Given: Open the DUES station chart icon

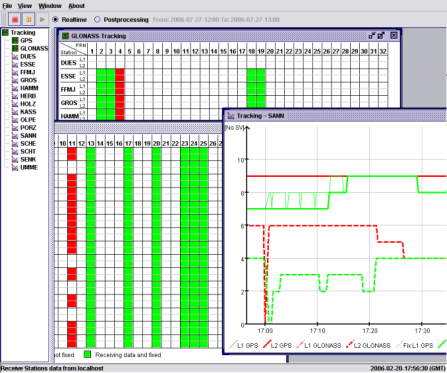Looking at the screenshot, I should (x=15, y=56).
